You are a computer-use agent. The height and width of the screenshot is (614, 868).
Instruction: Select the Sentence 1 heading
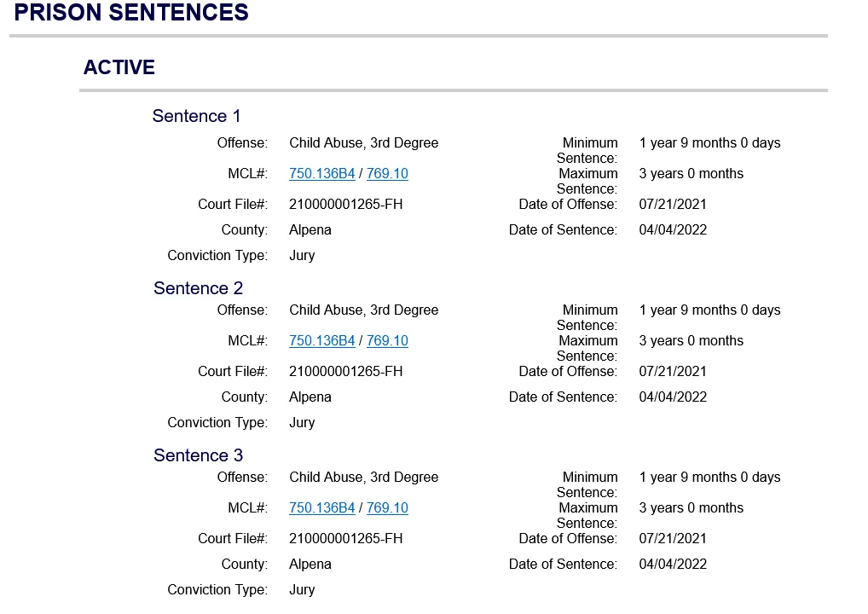(x=196, y=116)
